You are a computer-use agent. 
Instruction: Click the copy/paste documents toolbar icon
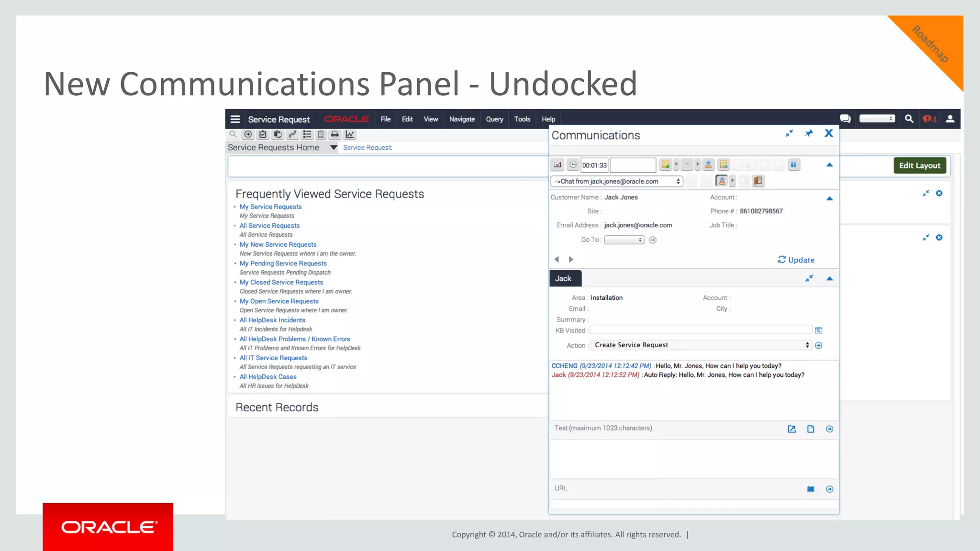point(278,134)
